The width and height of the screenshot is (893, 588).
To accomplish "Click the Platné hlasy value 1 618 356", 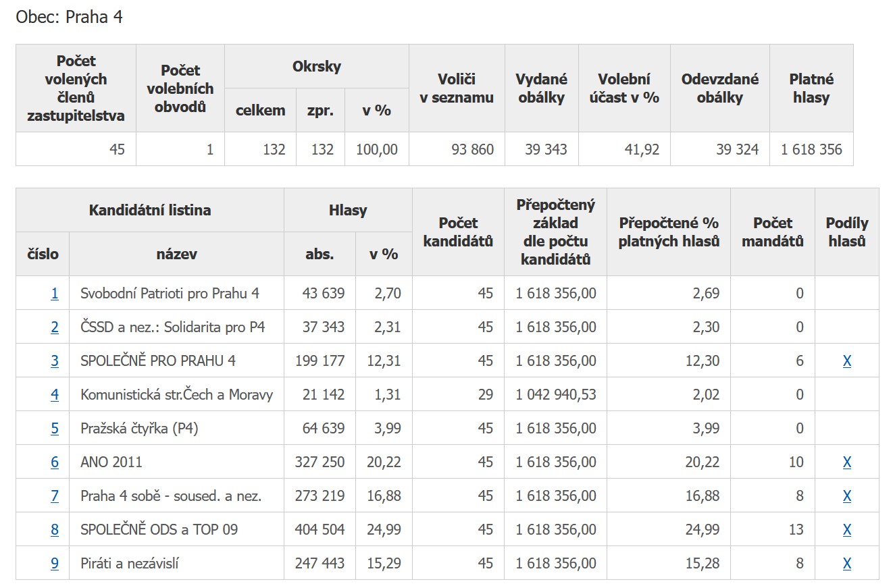I will coord(811,149).
